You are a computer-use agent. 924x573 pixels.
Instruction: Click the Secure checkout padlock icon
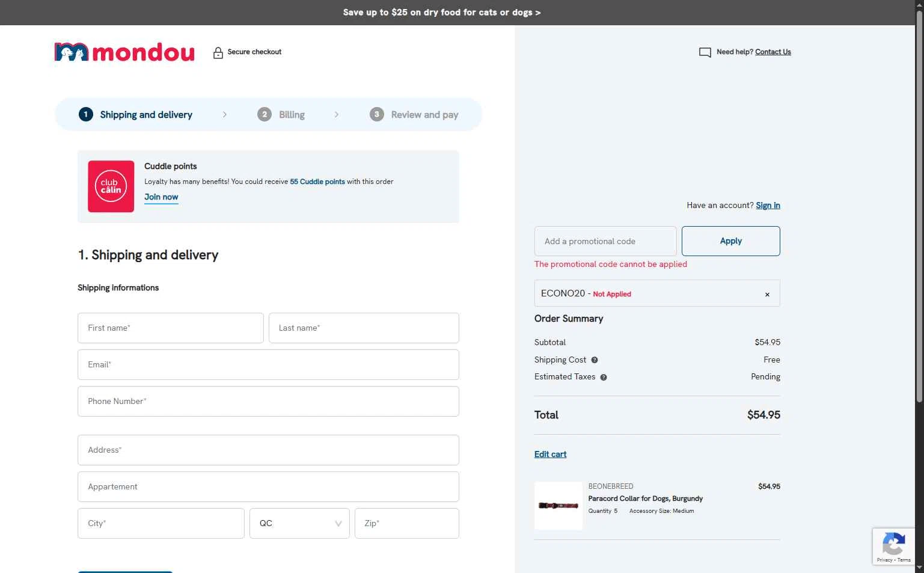[218, 53]
